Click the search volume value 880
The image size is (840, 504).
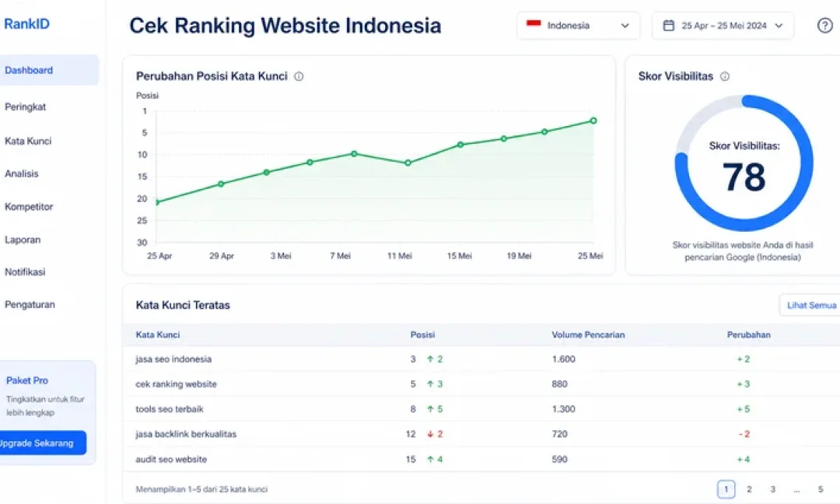[x=560, y=384]
